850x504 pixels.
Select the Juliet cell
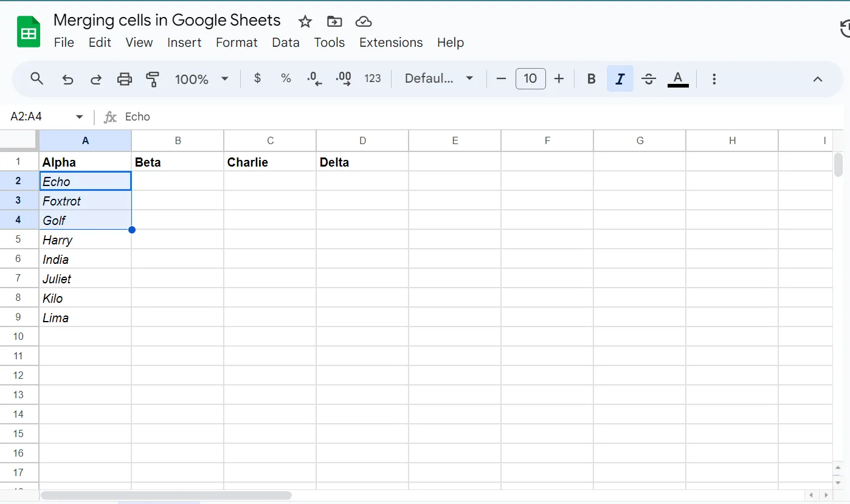point(85,278)
